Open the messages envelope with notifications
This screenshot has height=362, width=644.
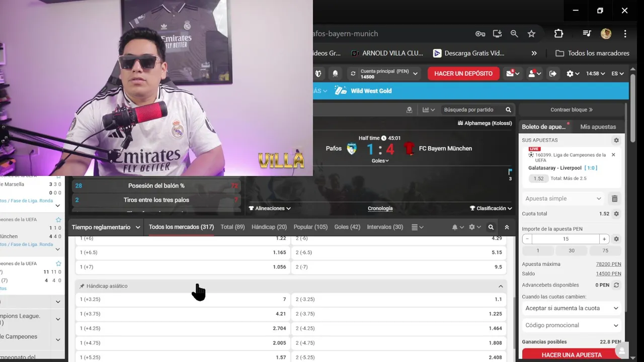(x=513, y=73)
